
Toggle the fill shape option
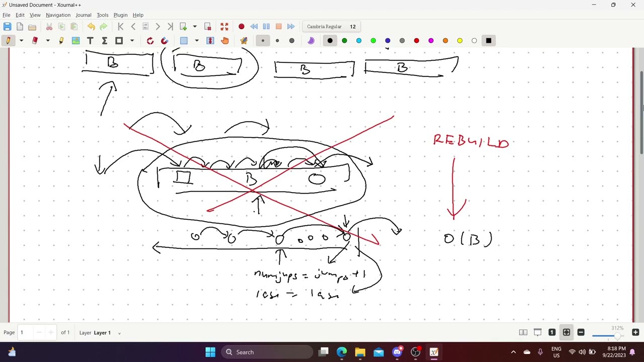(311, 41)
